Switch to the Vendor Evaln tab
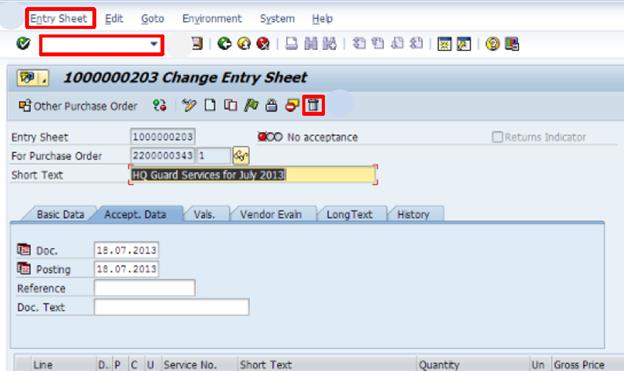The image size is (624, 371). [271, 215]
